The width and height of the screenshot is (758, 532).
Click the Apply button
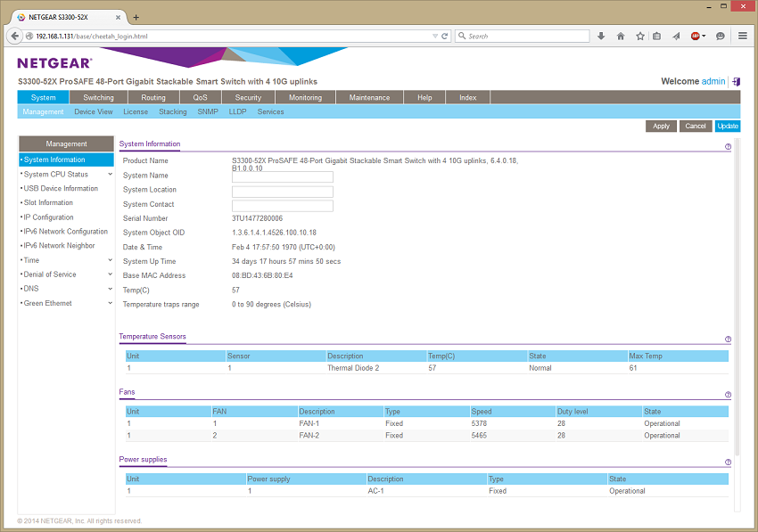pyautogui.click(x=662, y=127)
